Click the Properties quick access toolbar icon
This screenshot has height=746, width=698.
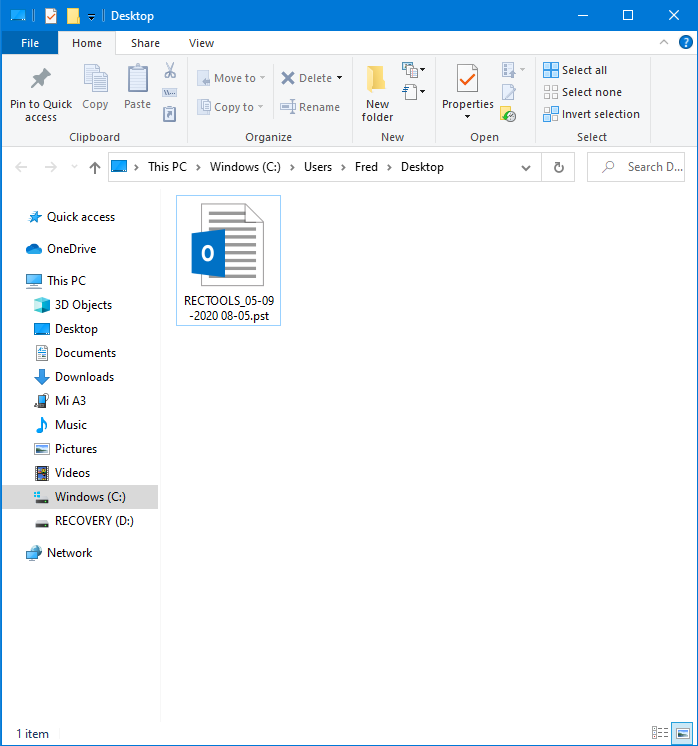point(50,16)
